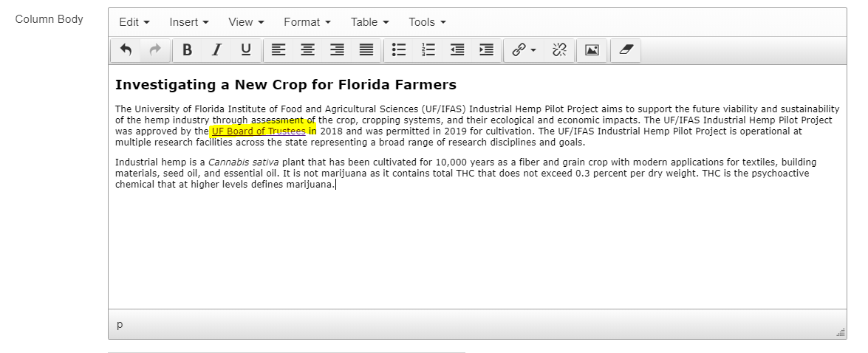
Task: Align text left
Action: click(278, 50)
